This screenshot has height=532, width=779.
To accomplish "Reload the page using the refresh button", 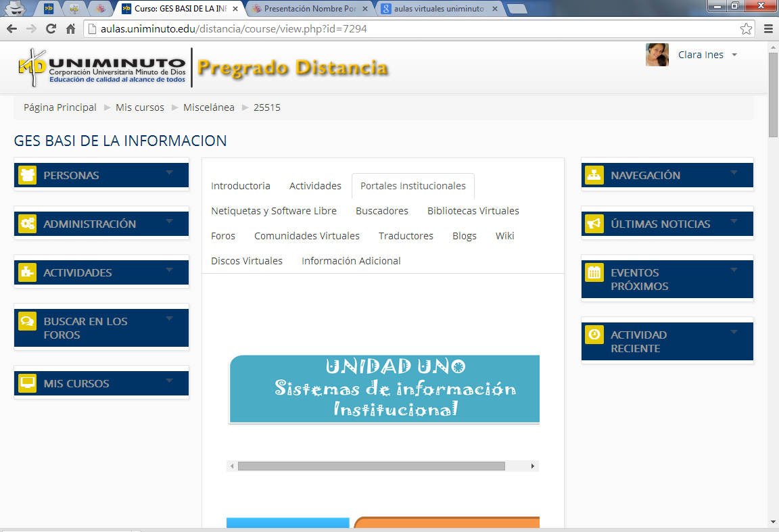I will tap(51, 29).
